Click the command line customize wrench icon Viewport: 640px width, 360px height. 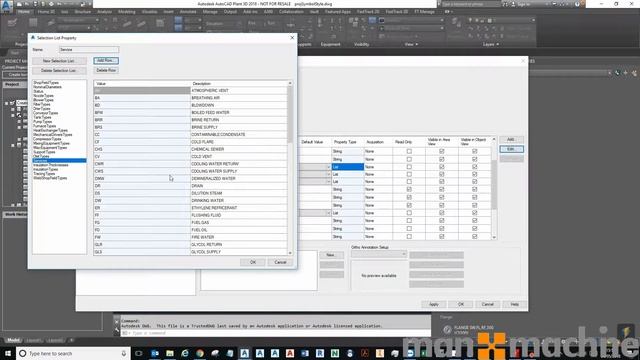click(117, 329)
